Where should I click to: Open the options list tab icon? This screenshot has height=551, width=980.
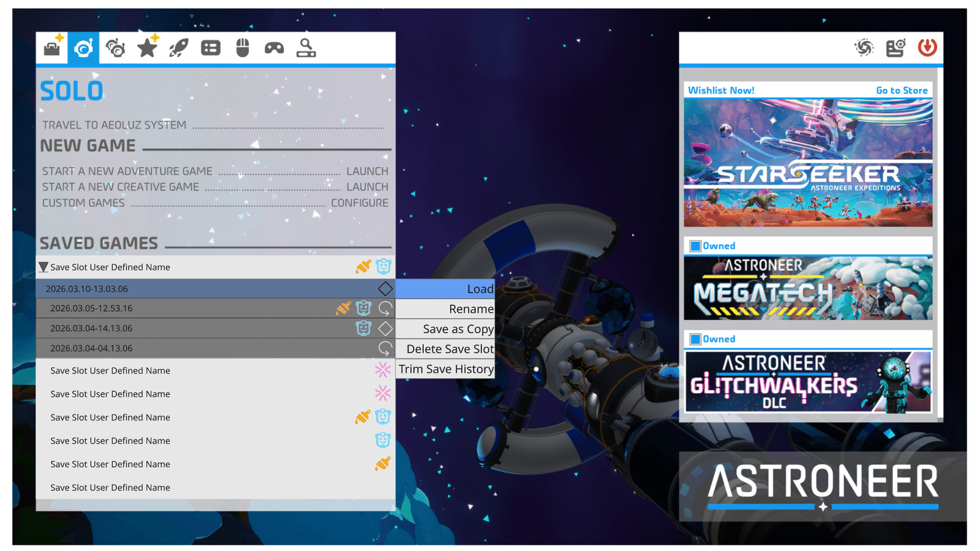click(211, 48)
